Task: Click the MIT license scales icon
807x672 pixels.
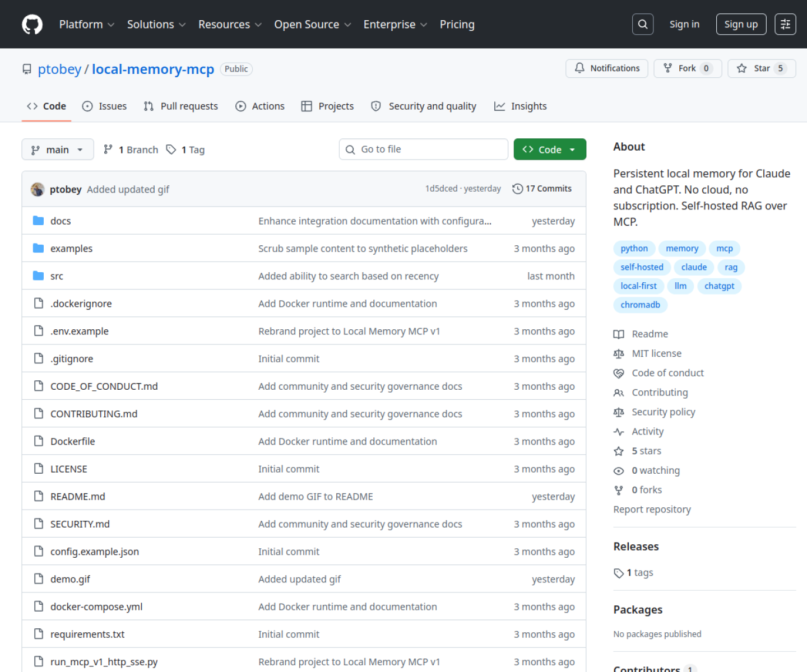Action: pos(619,354)
